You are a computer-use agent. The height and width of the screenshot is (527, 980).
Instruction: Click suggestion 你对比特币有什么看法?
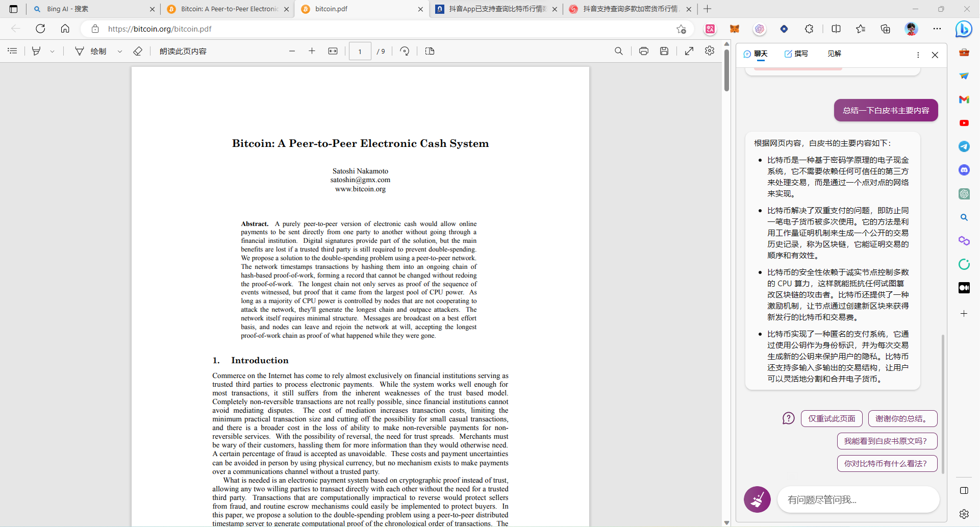[x=887, y=464]
